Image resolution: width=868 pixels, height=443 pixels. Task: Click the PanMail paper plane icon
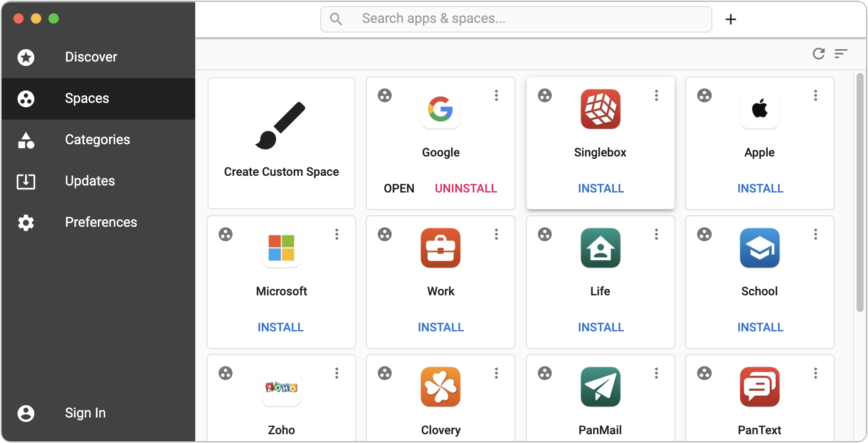point(601,387)
